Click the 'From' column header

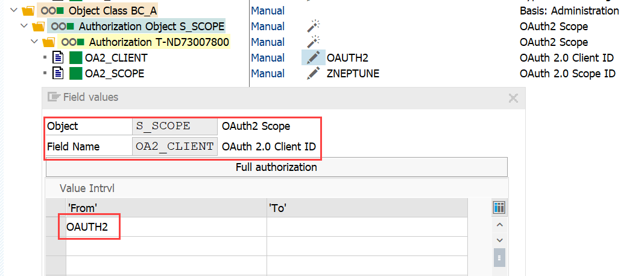(166, 208)
